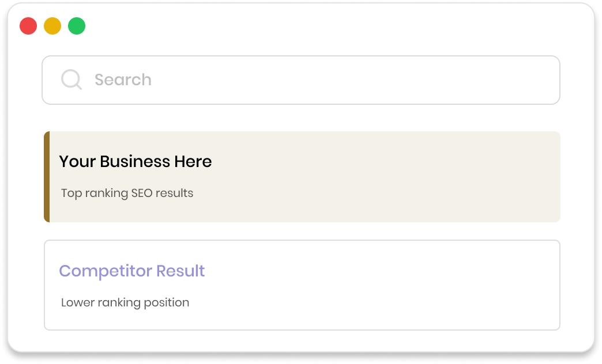Click the magnifying glass search icon
Viewport: 602px width, 364px height.
[72, 79]
